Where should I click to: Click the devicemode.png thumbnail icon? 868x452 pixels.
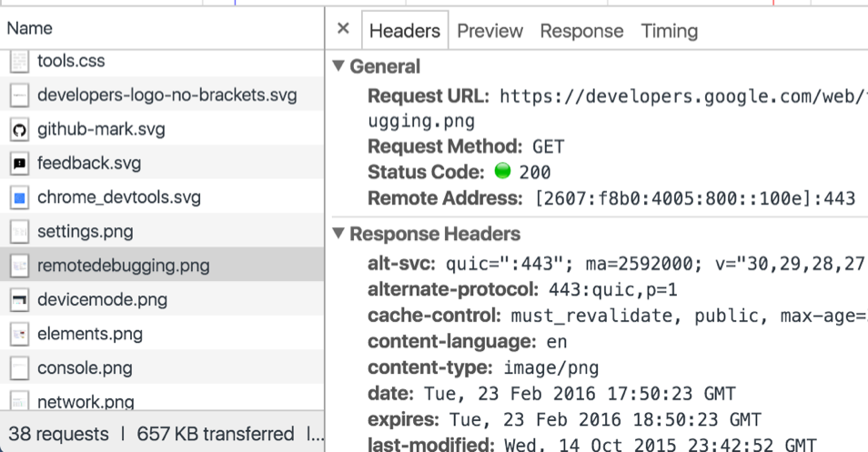coord(19,300)
